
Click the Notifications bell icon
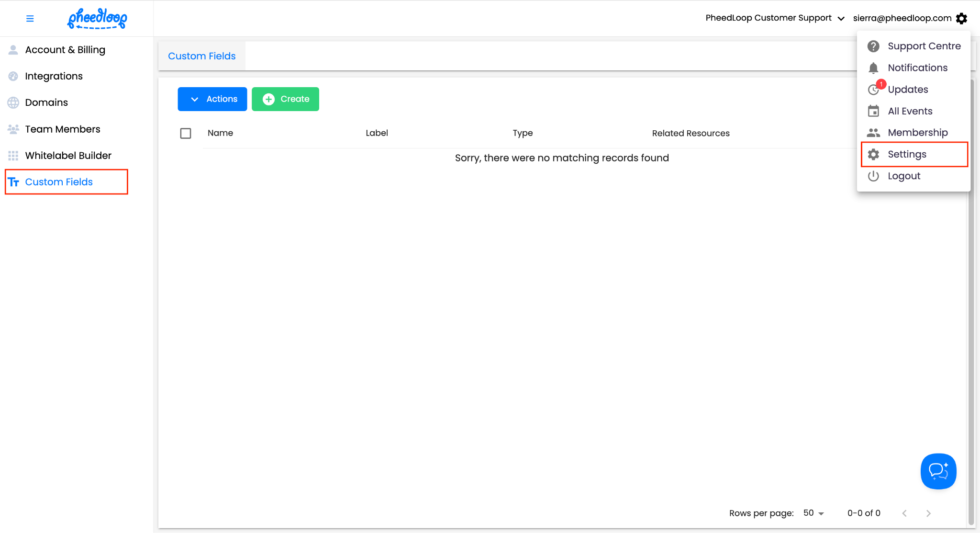[873, 68]
